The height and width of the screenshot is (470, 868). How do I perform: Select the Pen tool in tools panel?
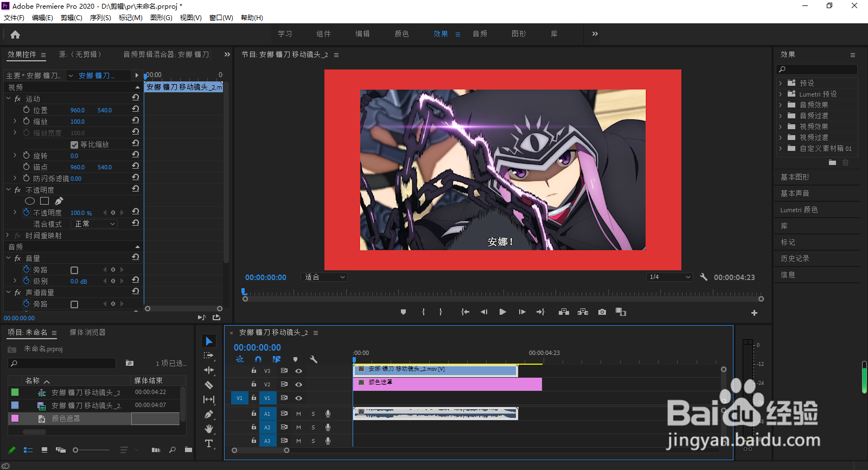(x=209, y=414)
